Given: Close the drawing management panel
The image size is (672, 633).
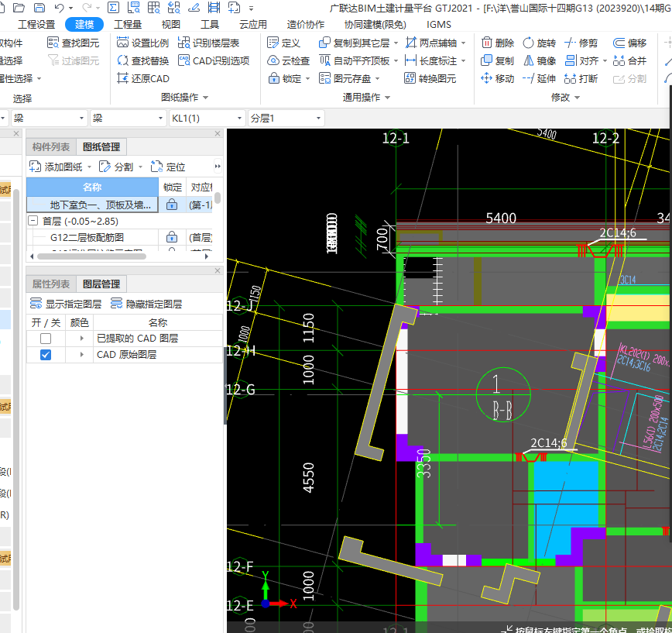Looking at the screenshot, I should 218,134.
